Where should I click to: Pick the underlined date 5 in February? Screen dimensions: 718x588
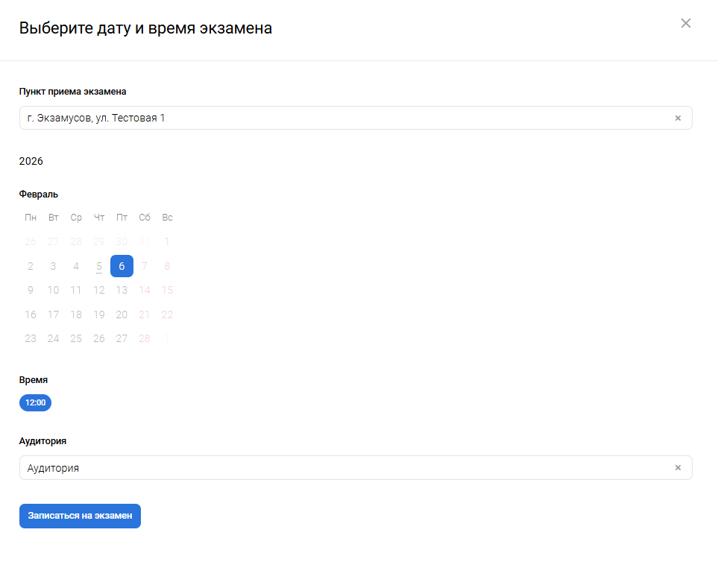[99, 266]
